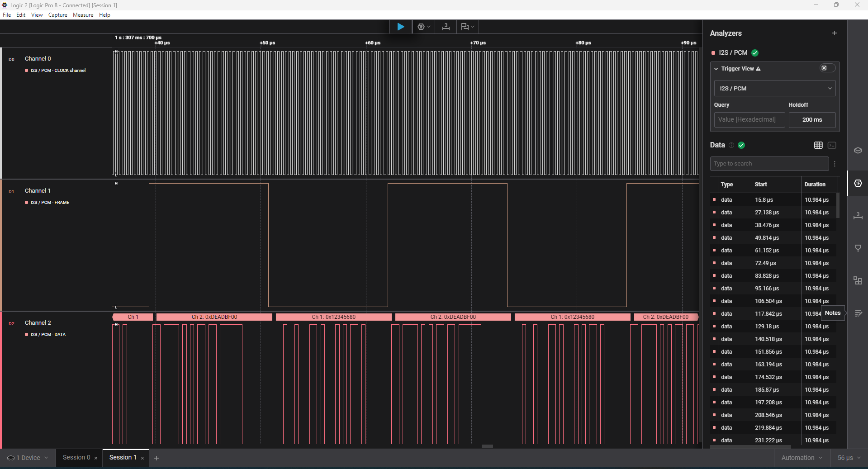Open the Extensions sidebar panel icon
This screenshot has width=868, height=469.
(x=858, y=281)
